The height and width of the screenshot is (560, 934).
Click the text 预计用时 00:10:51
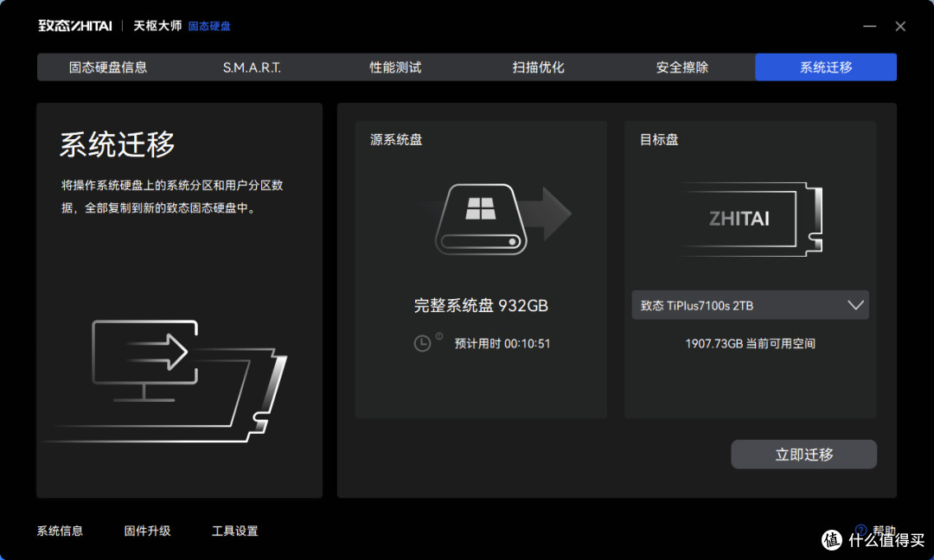pos(502,343)
